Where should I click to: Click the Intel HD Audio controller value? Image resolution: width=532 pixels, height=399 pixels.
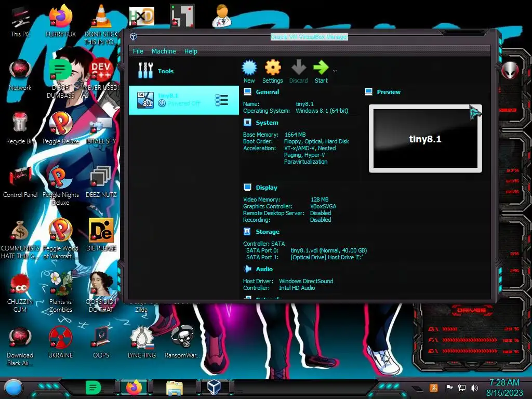[x=297, y=288]
